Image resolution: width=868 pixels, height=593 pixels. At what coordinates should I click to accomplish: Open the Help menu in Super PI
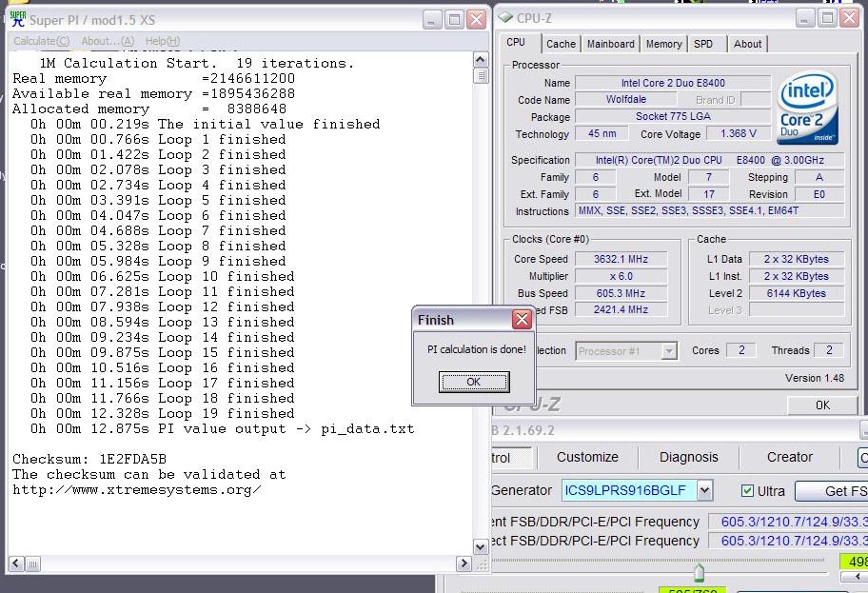(x=162, y=41)
